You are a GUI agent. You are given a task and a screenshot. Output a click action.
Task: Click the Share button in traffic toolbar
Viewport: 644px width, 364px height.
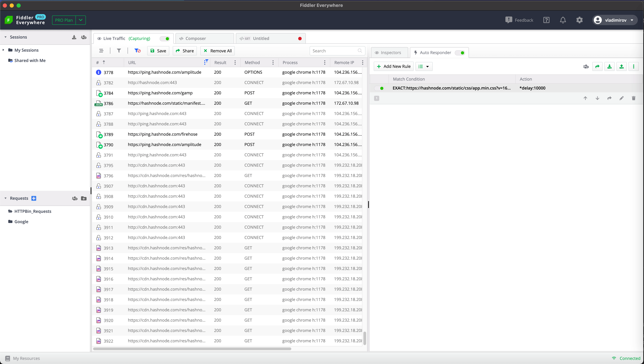point(185,51)
